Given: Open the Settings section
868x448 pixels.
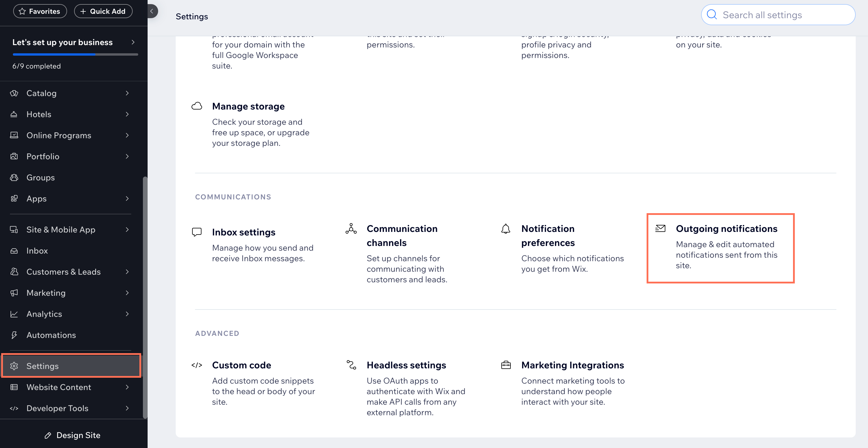Looking at the screenshot, I should (42, 366).
